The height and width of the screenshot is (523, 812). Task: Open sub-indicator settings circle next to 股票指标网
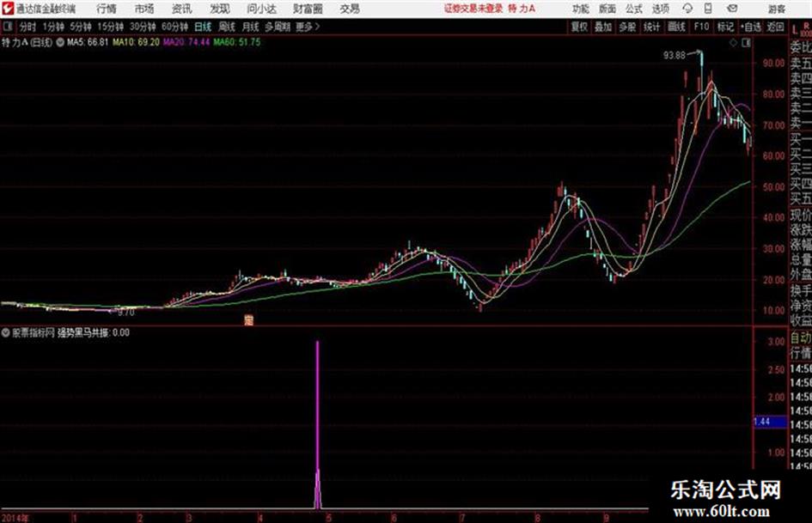tap(6, 333)
